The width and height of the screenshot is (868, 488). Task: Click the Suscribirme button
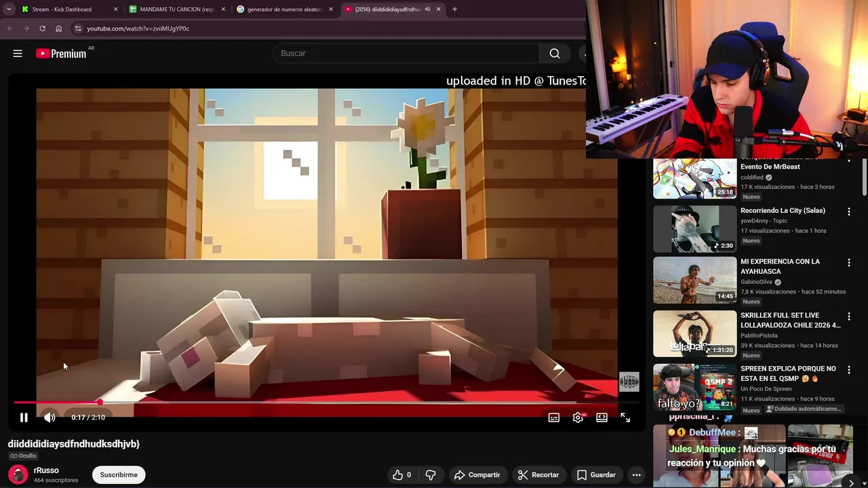pyautogui.click(x=119, y=475)
